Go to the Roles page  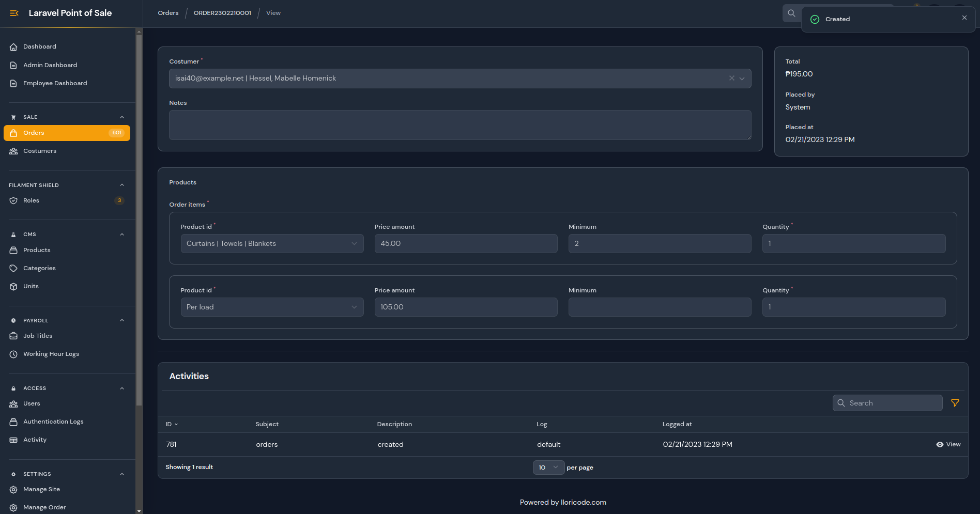pos(31,200)
